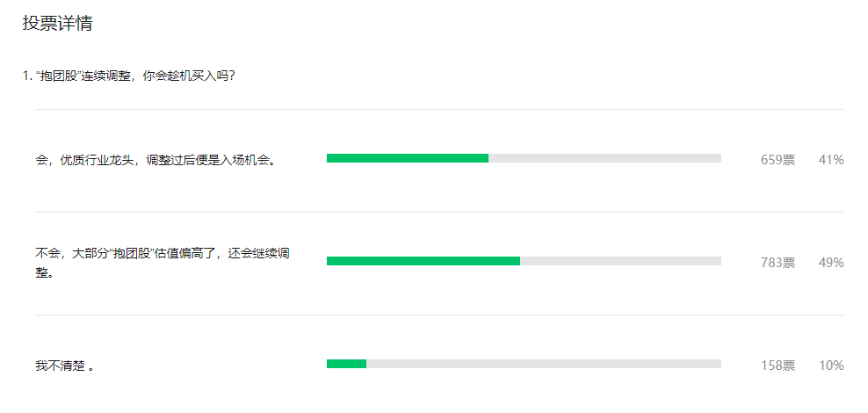Image resolution: width=868 pixels, height=413 pixels.
Task: Click the green bar for the 41% option
Action: [x=407, y=158]
